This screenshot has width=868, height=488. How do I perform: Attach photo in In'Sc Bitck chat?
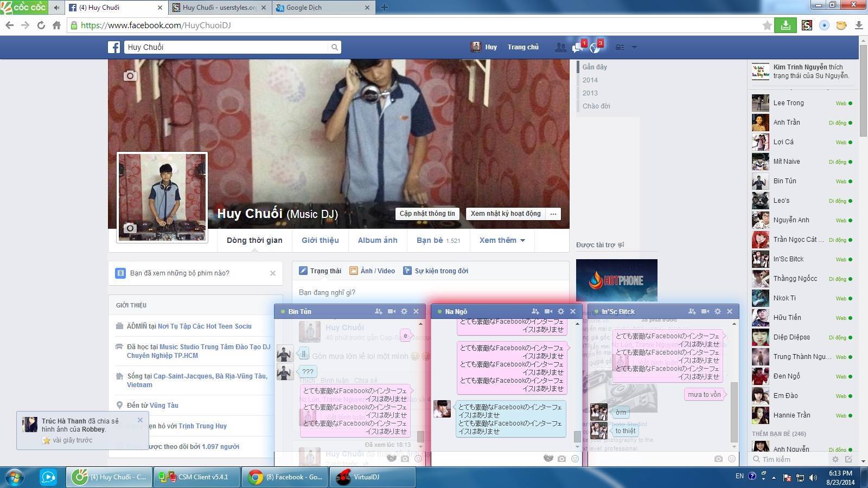(719, 459)
